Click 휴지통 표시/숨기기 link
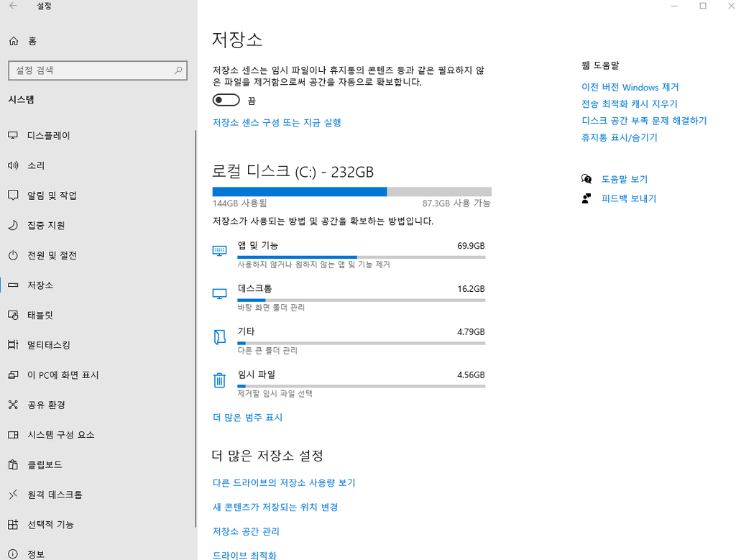The height and width of the screenshot is (560, 736). pyautogui.click(x=619, y=137)
